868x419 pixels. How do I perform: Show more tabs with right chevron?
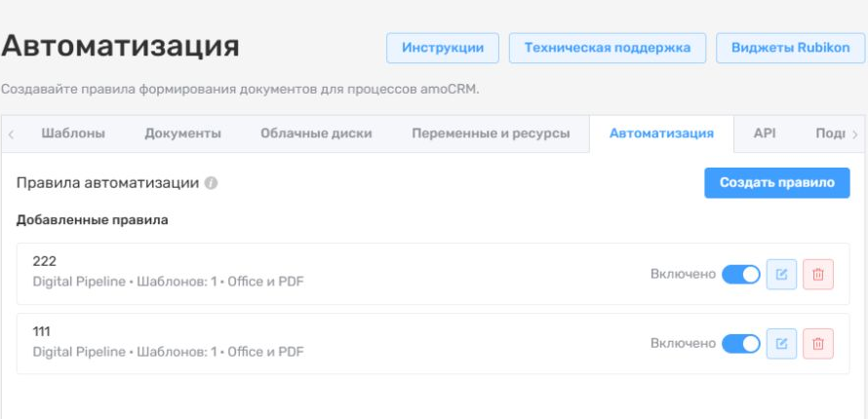[854, 134]
